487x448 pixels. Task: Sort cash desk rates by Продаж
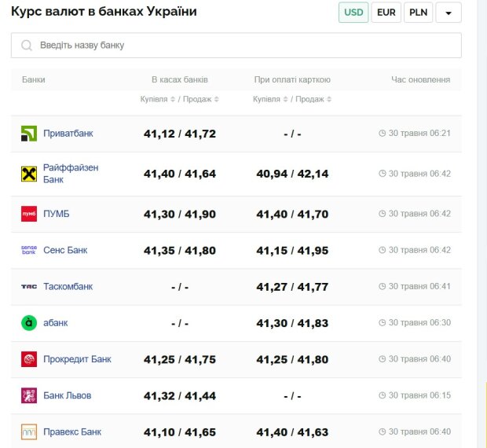click(201, 99)
